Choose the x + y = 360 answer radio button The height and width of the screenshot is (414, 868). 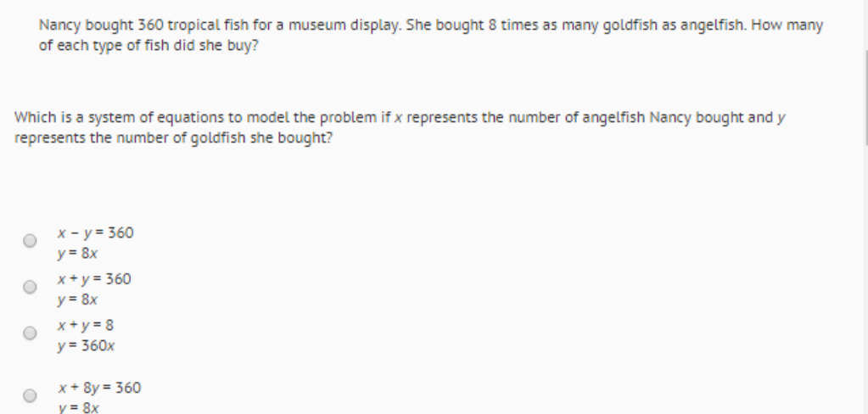pos(30,287)
